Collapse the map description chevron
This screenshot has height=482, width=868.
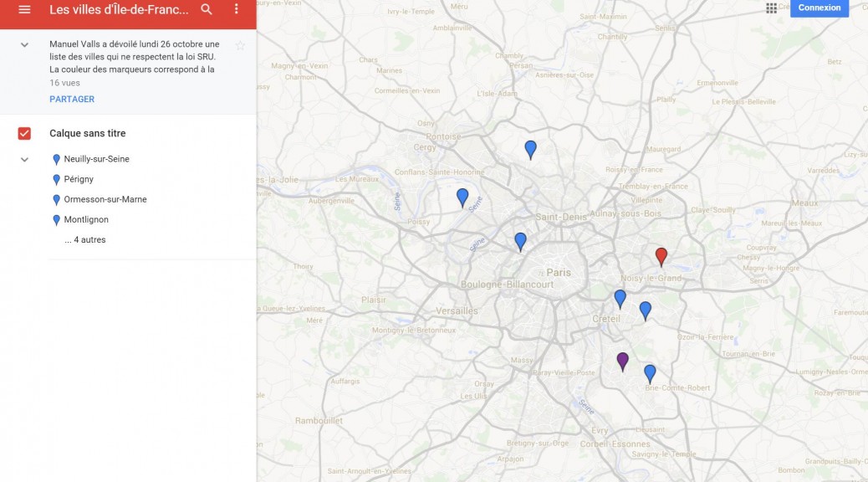pos(24,44)
